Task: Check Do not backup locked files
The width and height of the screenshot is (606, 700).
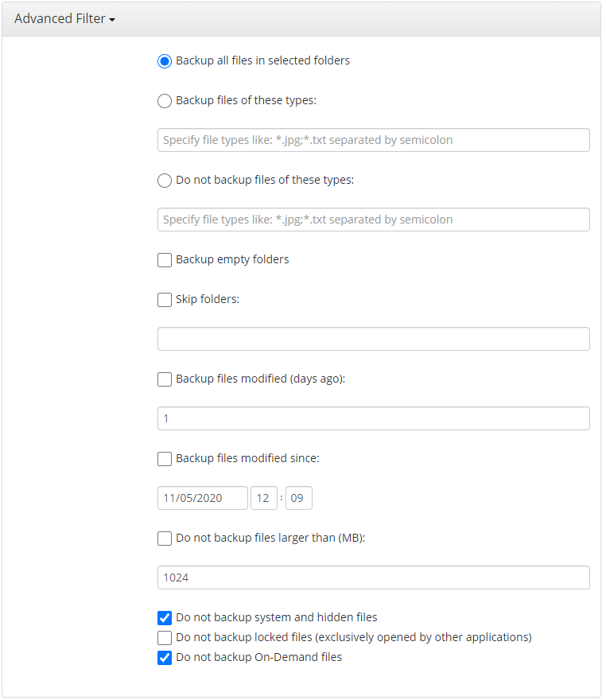Action: [x=165, y=637]
